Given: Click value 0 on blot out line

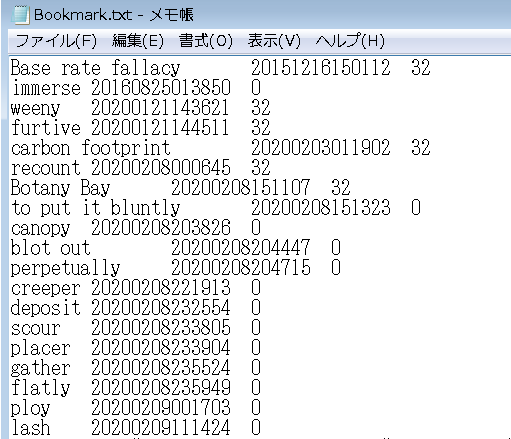Looking at the screenshot, I should pos(336,248).
